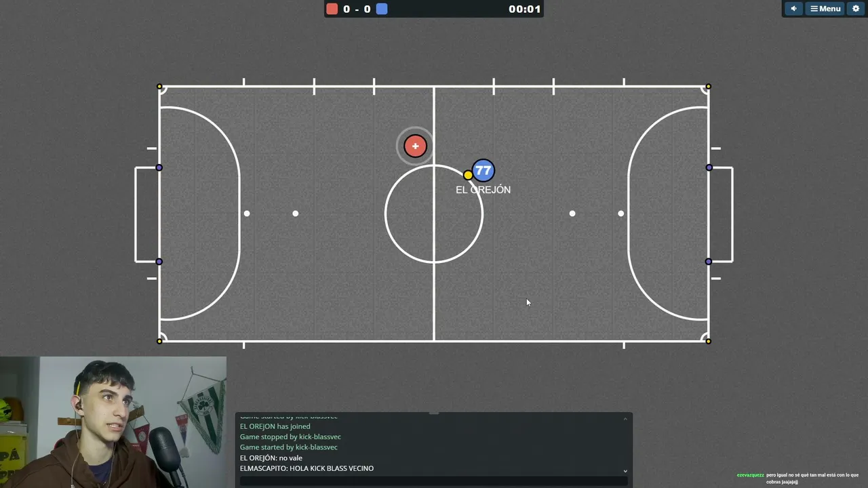This screenshot has width=868, height=488.
Task: Open the settings gear
Action: click(x=856, y=9)
